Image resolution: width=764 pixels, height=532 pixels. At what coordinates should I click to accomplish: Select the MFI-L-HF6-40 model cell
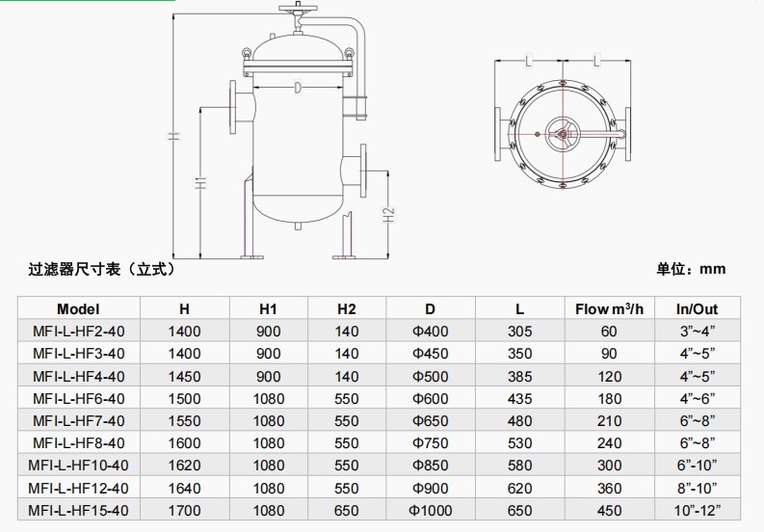coord(79,398)
